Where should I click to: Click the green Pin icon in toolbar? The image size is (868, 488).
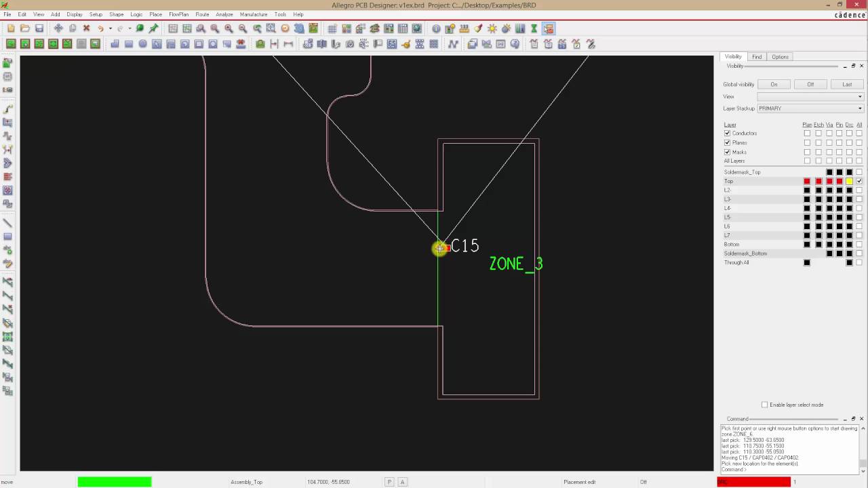(154, 28)
